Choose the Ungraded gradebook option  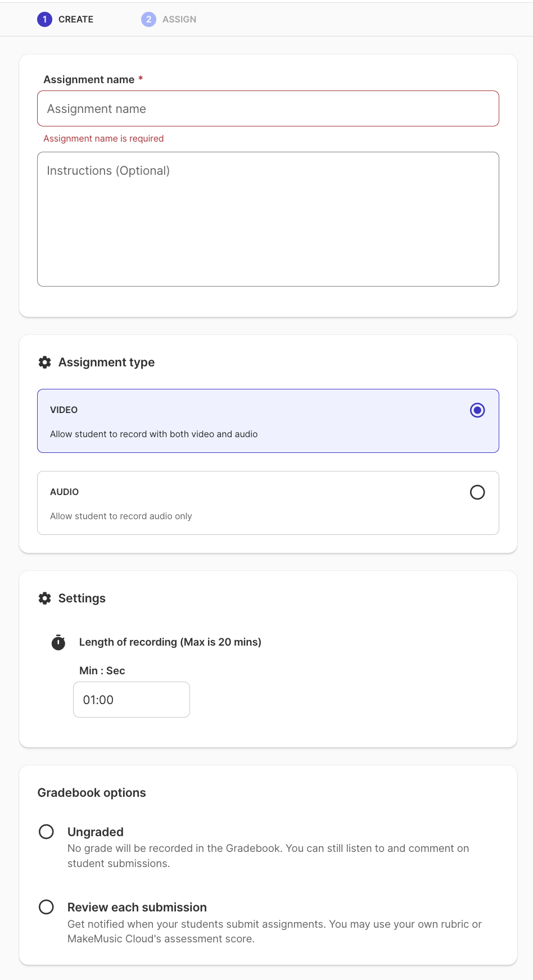pos(46,832)
